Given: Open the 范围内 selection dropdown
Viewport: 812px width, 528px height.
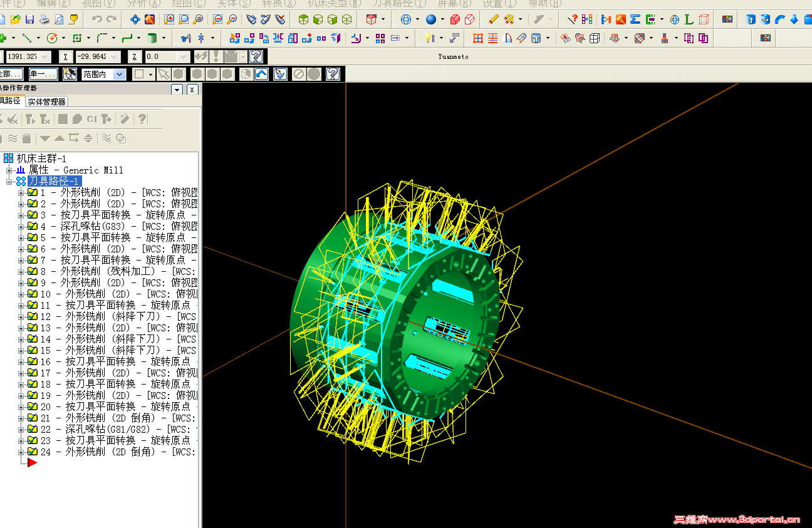Looking at the screenshot, I should click(x=120, y=75).
